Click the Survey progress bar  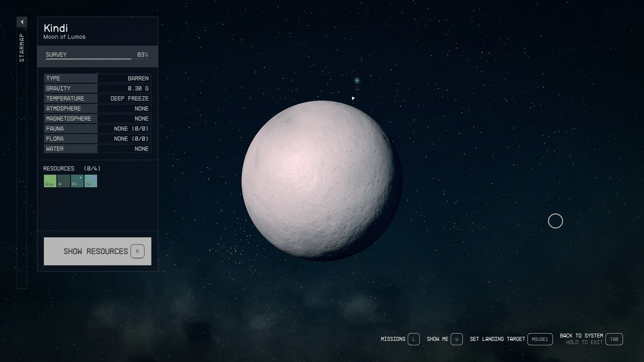click(x=97, y=59)
